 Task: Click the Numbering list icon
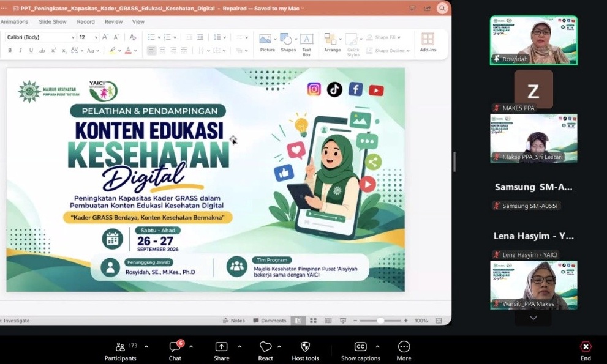coord(167,37)
